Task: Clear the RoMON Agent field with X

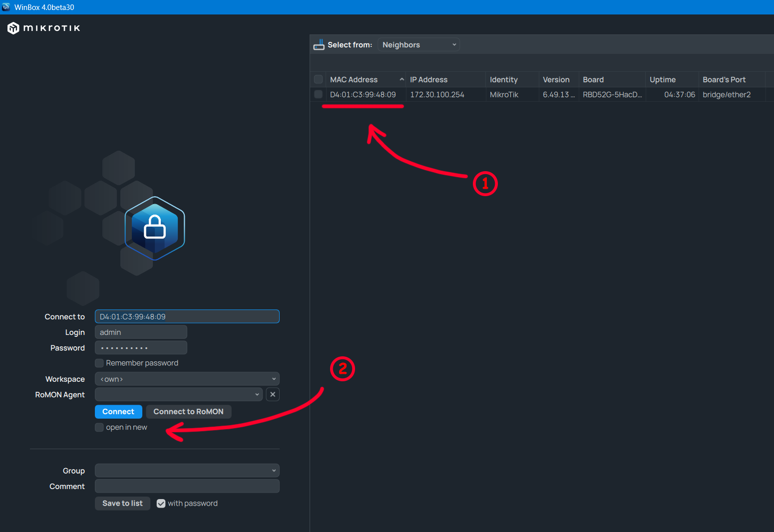Action: point(273,394)
